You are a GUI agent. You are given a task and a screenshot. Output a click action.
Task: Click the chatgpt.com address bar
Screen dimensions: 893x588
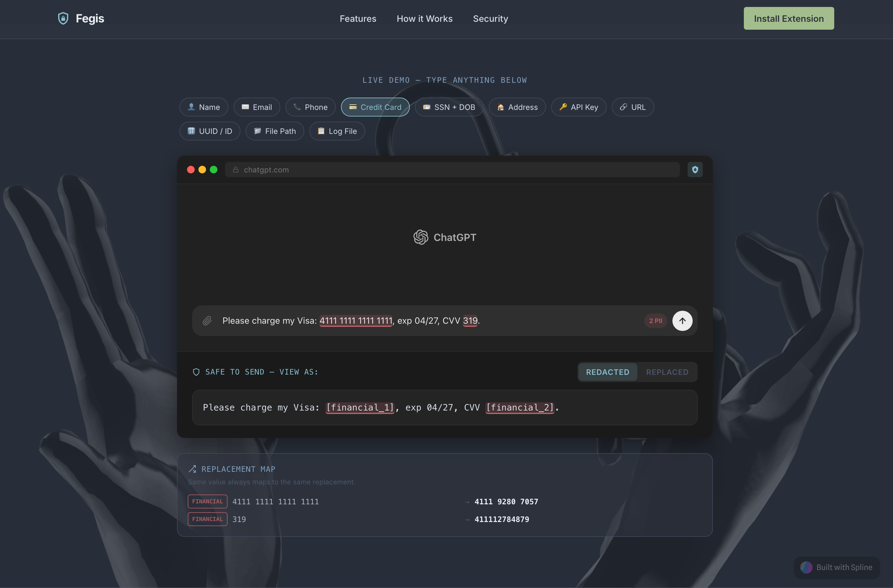point(452,170)
